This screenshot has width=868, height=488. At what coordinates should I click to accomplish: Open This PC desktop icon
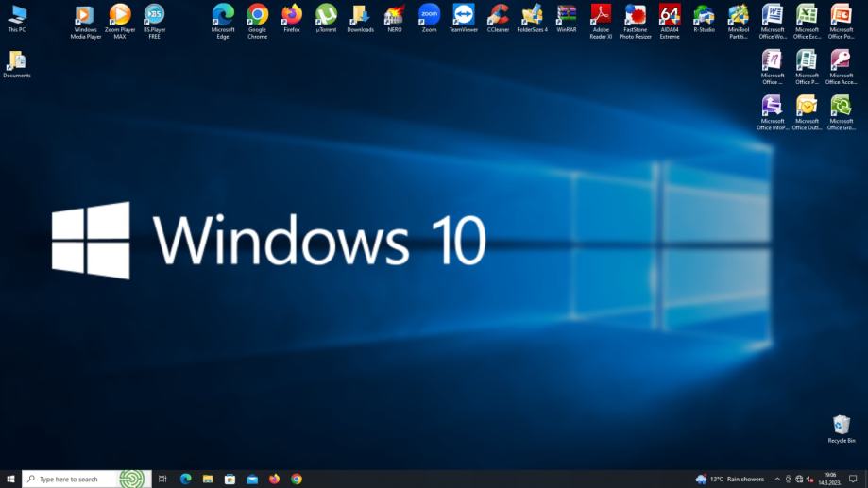(x=17, y=18)
